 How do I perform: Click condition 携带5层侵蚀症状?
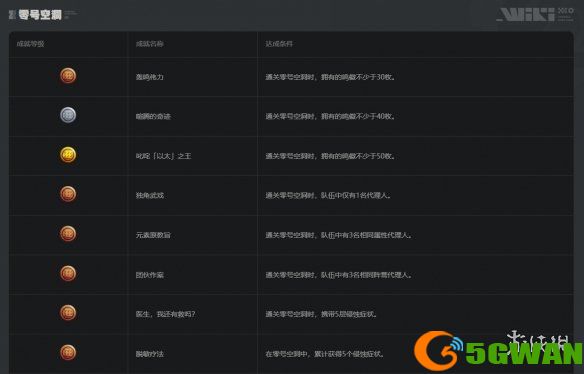click(321, 314)
